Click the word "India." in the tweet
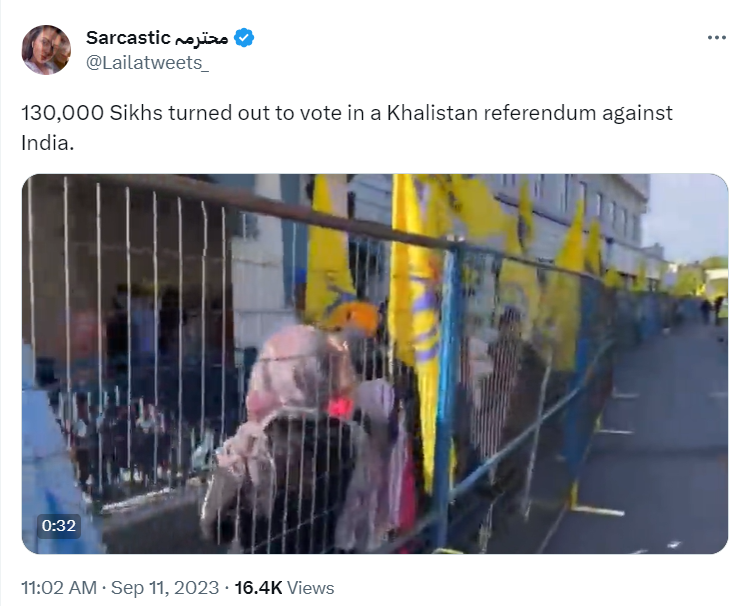The image size is (743, 606). pos(48,143)
